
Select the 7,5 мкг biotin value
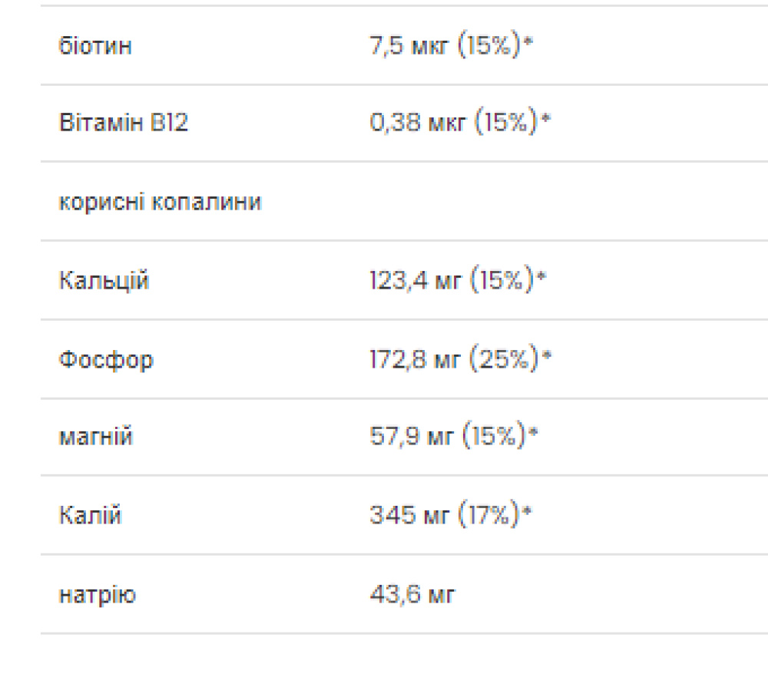410,46
